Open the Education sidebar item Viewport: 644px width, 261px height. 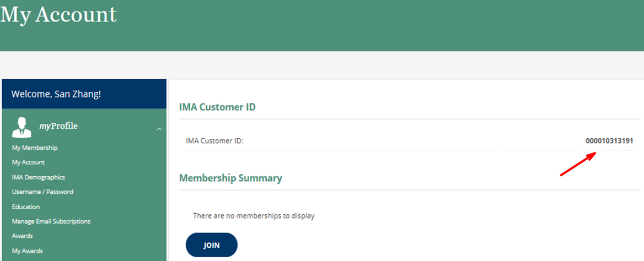point(26,207)
